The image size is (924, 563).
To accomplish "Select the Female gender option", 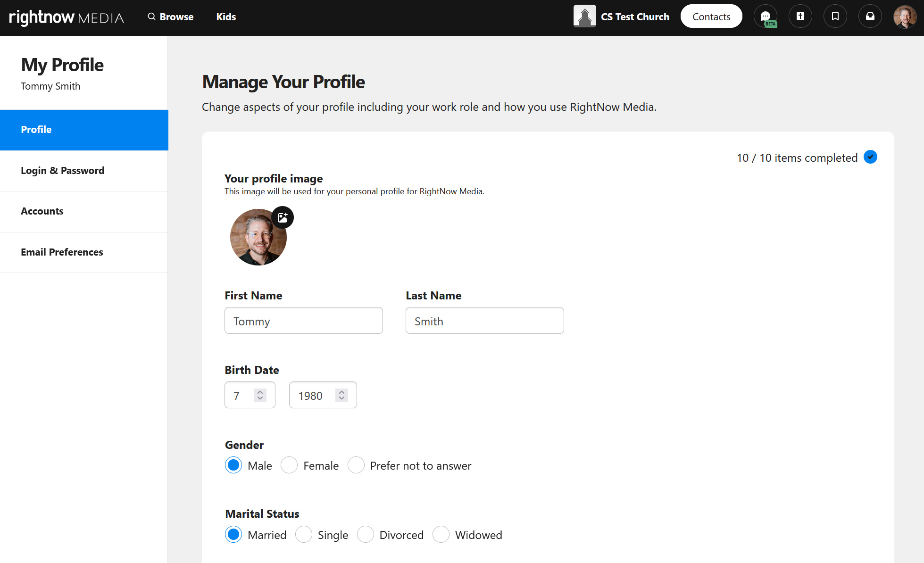I will click(289, 465).
